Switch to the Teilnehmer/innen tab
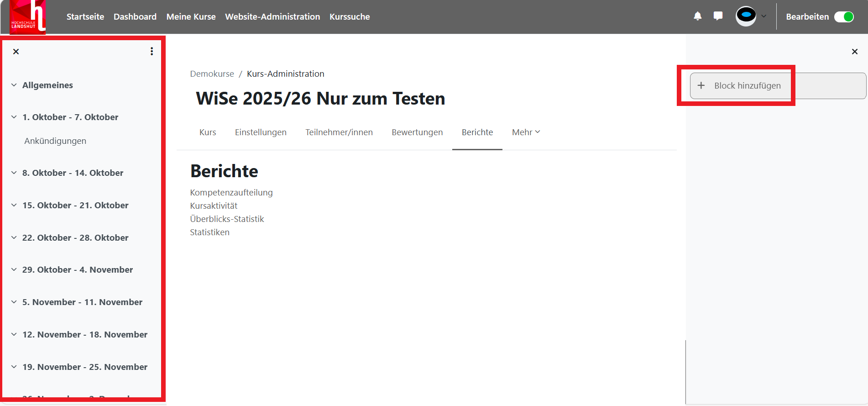Viewport: 868px width, 406px height. point(339,132)
